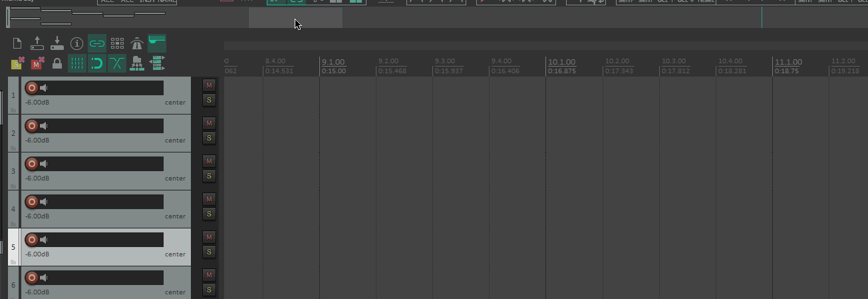Solo track 3 with its S button
This screenshot has width=868, height=299.
(209, 176)
